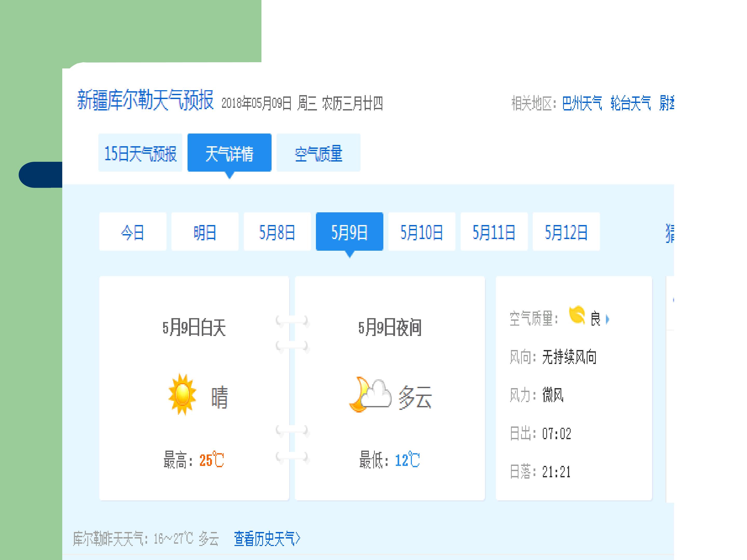
Task: Pick the 5月10日 date tab
Action: point(422,232)
